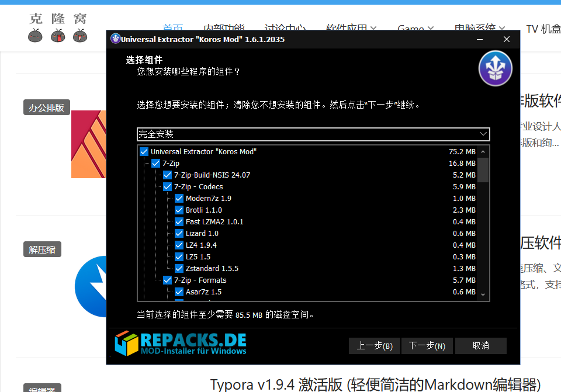Screen dimensions: 561x392
Task: Uncheck the Lizard 1.0 checkbox
Action: pos(179,234)
